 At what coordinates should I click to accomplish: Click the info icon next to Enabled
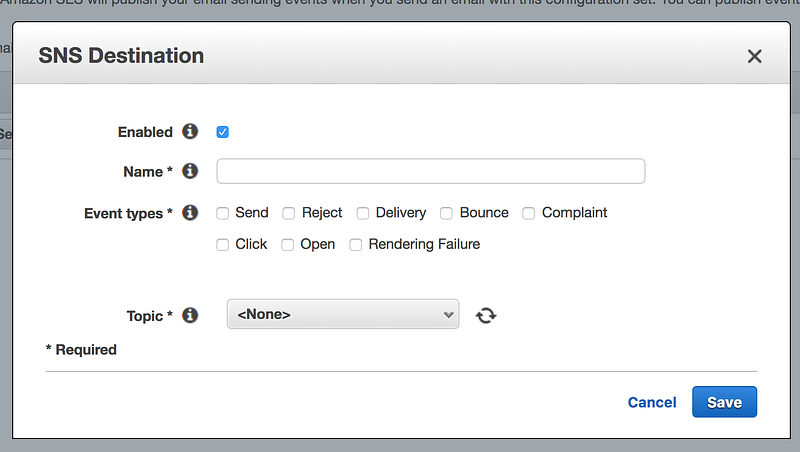tap(190, 131)
